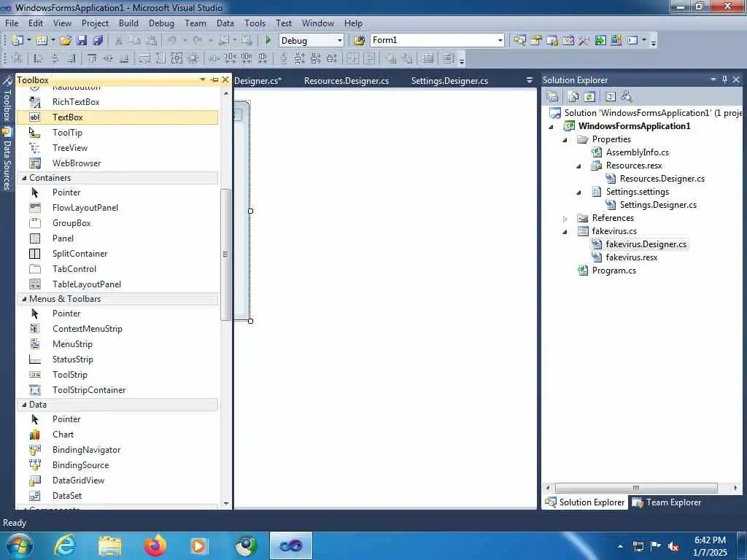
Task: Select the GroupBox container control
Action: point(117,223)
